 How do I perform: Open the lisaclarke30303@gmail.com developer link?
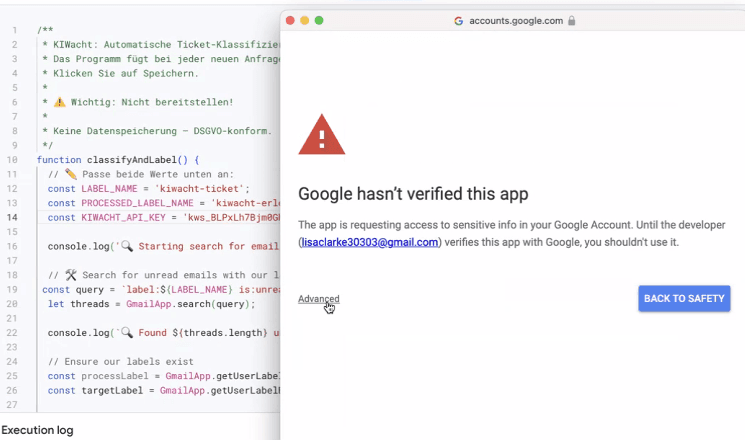click(370, 242)
